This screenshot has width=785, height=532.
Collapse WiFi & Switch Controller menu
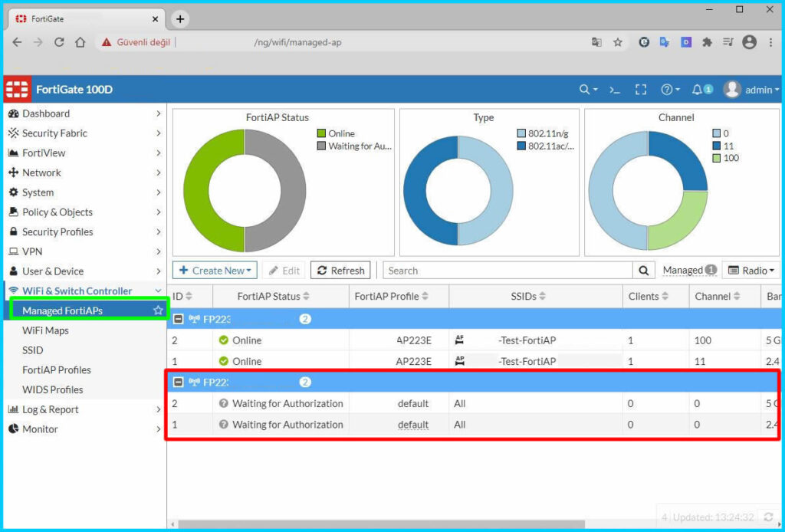pyautogui.click(x=85, y=291)
